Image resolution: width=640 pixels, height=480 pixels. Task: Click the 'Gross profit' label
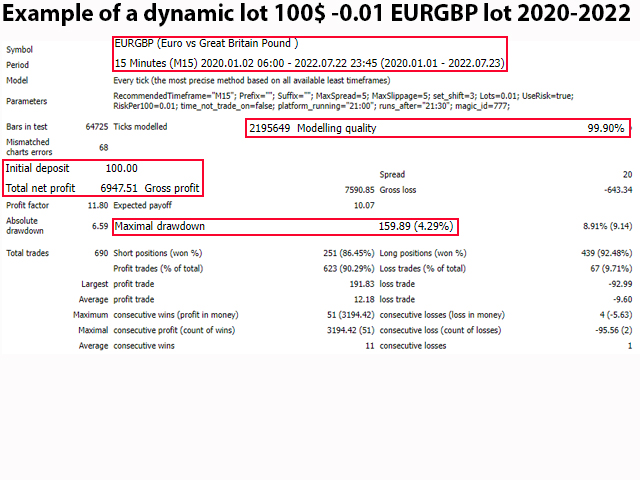pyautogui.click(x=172, y=188)
